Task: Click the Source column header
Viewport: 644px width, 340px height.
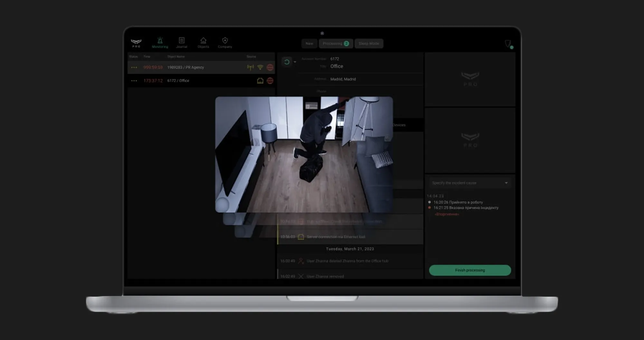Action: coord(251,56)
